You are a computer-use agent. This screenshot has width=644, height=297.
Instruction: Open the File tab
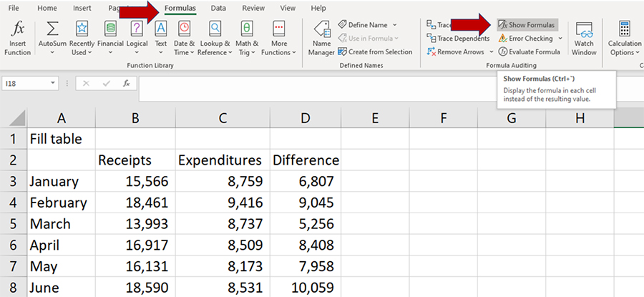coord(14,8)
